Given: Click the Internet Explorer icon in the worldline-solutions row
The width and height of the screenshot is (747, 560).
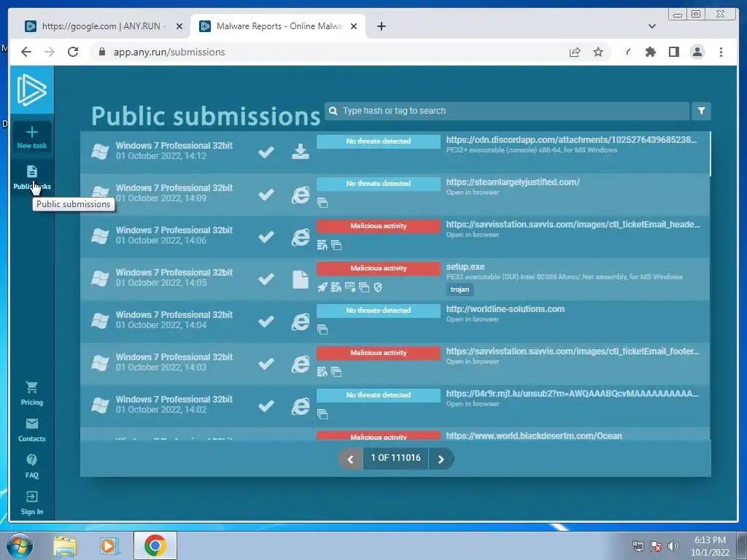Looking at the screenshot, I should click(300, 322).
